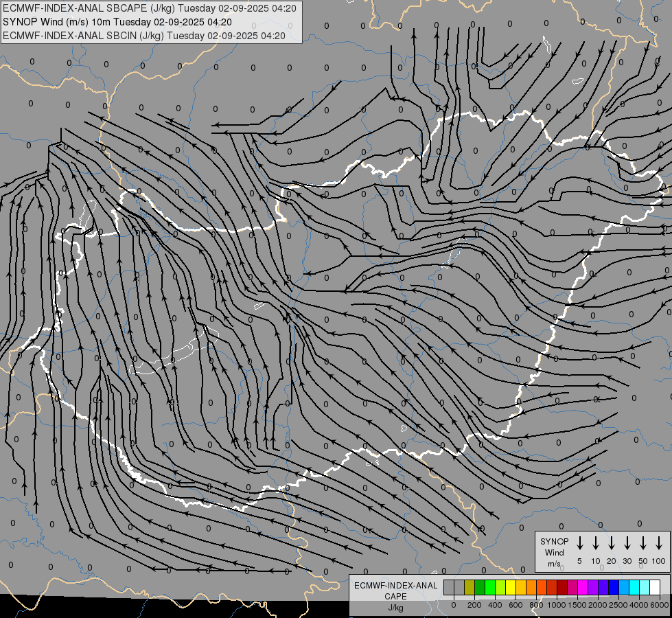The image size is (672, 618).
Task: Click the wind arrow above the 100 label
Action: [x=659, y=543]
